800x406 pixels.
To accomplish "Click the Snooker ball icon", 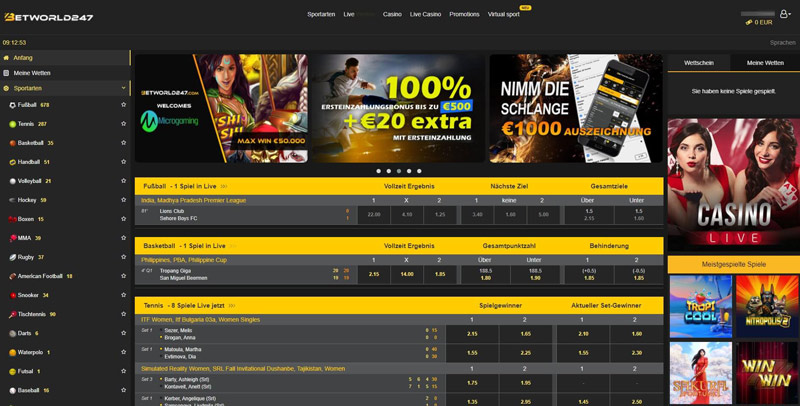I will pyautogui.click(x=12, y=295).
